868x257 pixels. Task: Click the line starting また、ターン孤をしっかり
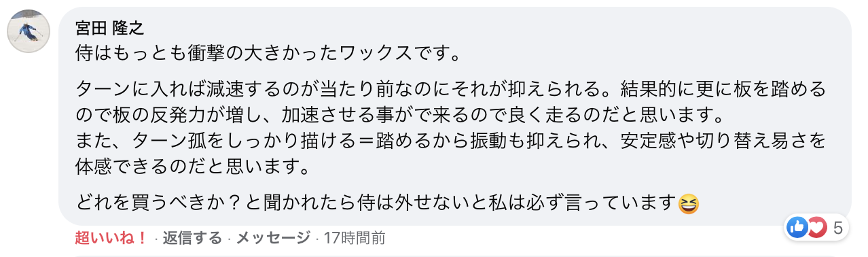pos(451,141)
